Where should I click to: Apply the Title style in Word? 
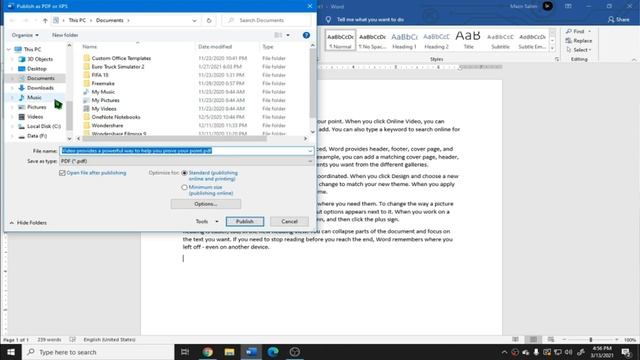tap(468, 40)
